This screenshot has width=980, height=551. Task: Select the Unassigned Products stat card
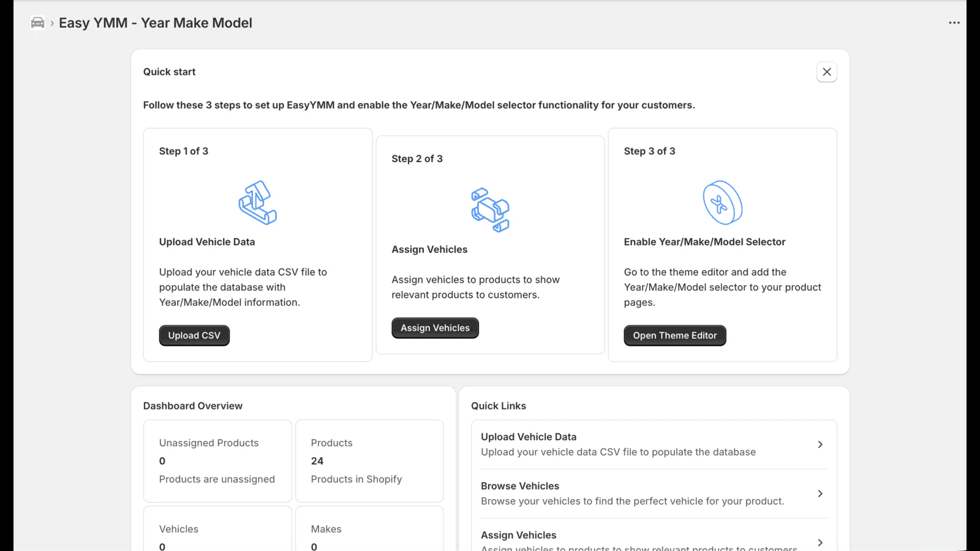[x=217, y=461]
